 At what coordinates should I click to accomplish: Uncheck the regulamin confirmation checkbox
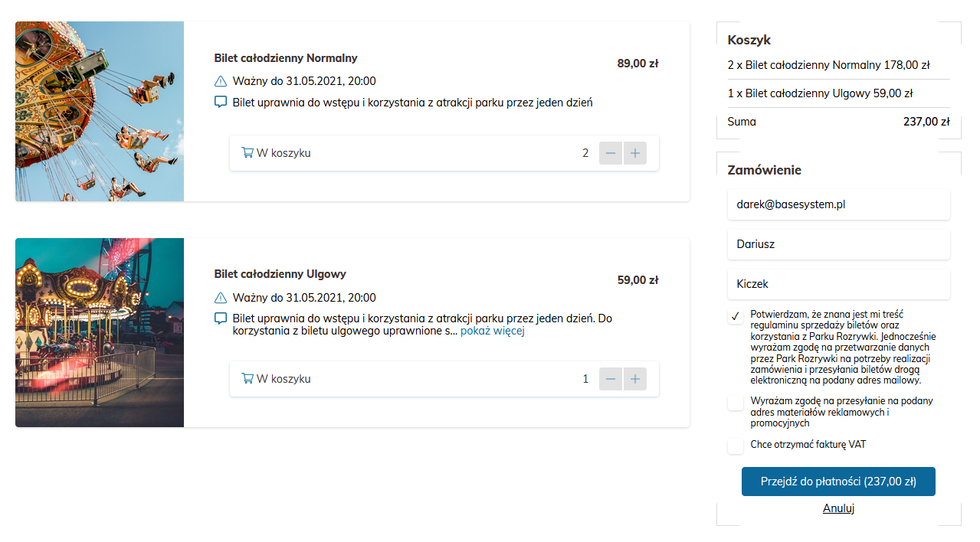point(736,316)
